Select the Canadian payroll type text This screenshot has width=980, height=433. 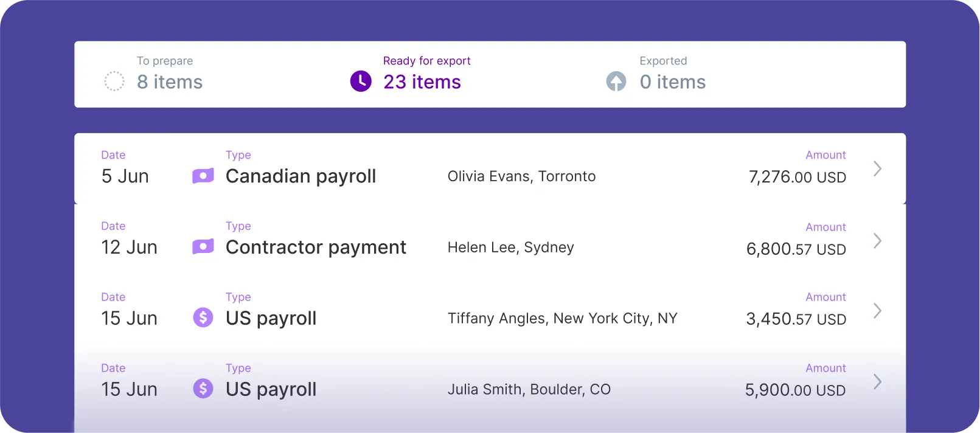click(x=301, y=176)
